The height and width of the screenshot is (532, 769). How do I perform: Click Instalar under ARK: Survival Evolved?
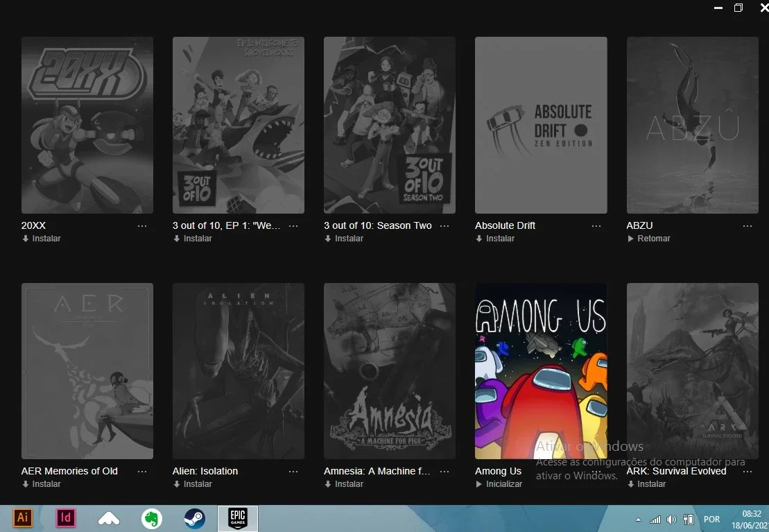point(646,484)
